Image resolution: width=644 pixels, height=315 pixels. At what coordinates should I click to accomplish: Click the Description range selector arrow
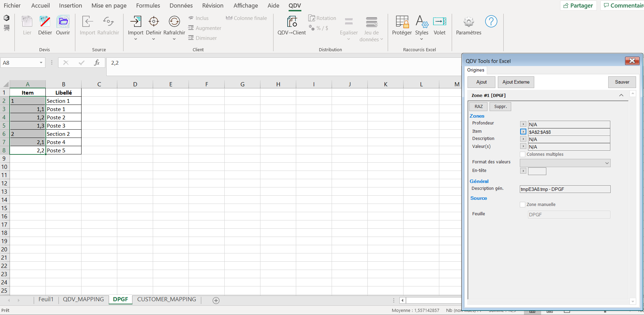(x=523, y=139)
